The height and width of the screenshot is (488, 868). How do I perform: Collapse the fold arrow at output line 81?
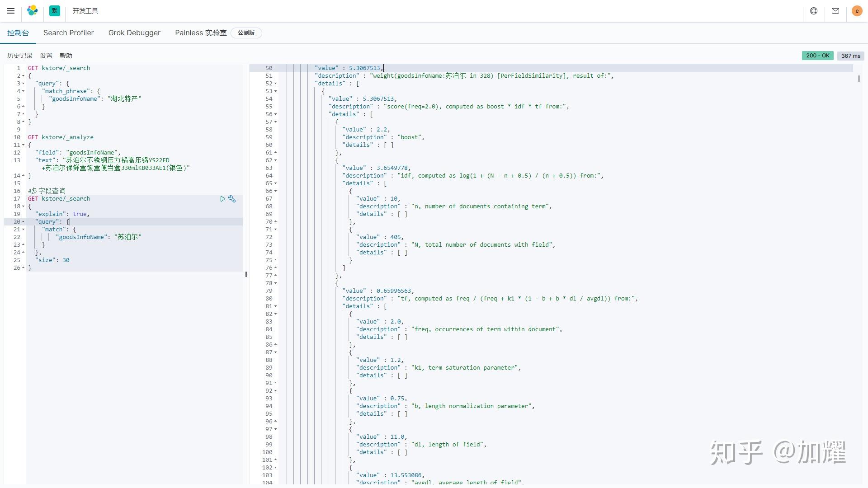275,306
